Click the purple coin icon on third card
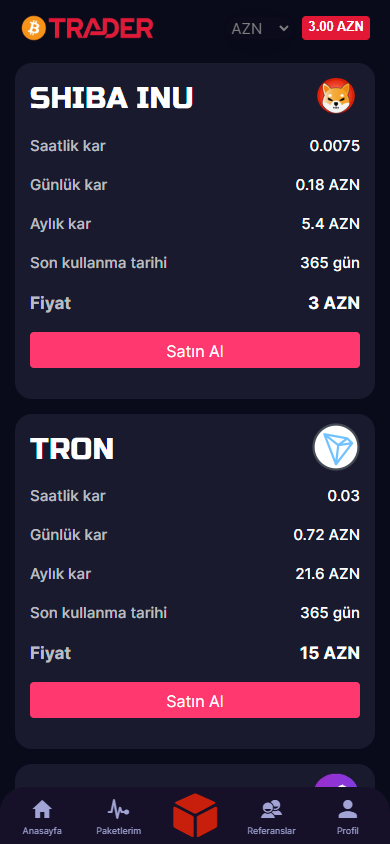Screen dimensions: 390x844 click(336, 782)
